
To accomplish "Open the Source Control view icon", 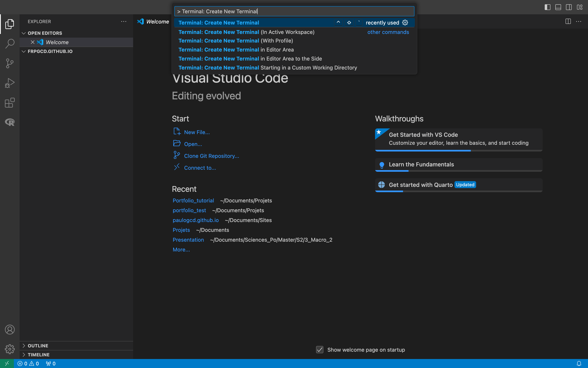I will tap(10, 63).
